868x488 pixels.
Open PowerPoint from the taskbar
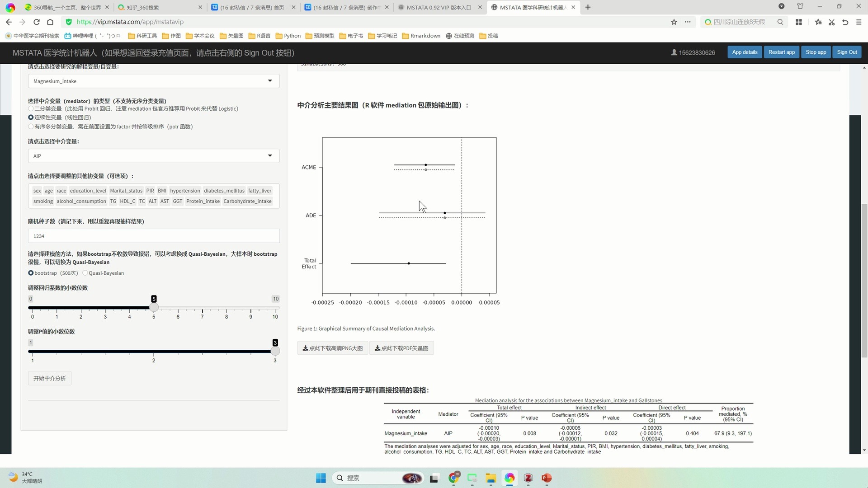[x=547, y=478]
